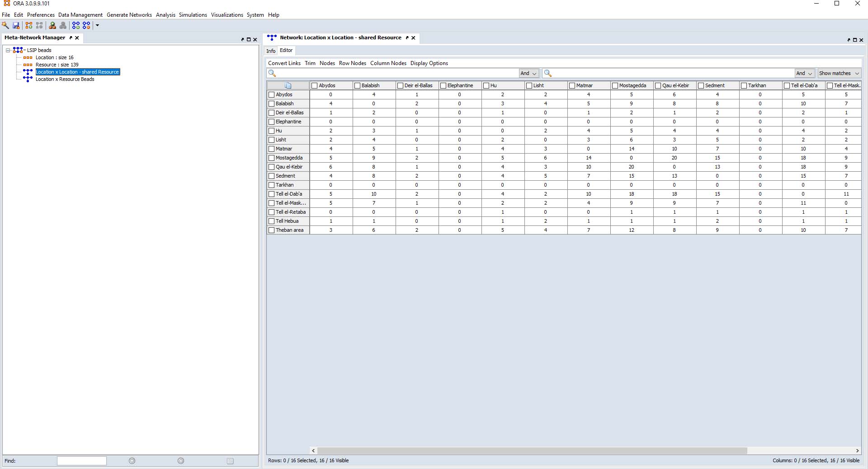
Task: Click the search magnifier in right filter field
Action: coord(547,73)
